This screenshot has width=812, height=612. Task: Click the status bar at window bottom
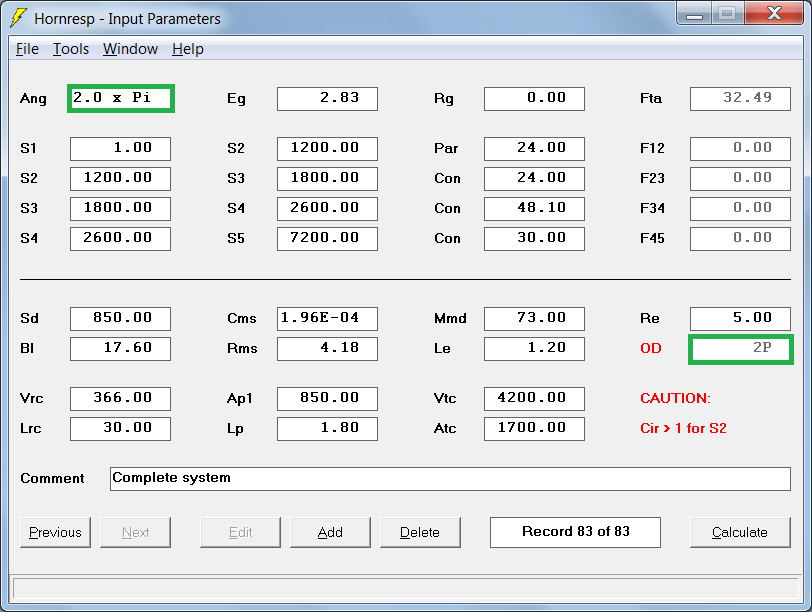pos(405,589)
